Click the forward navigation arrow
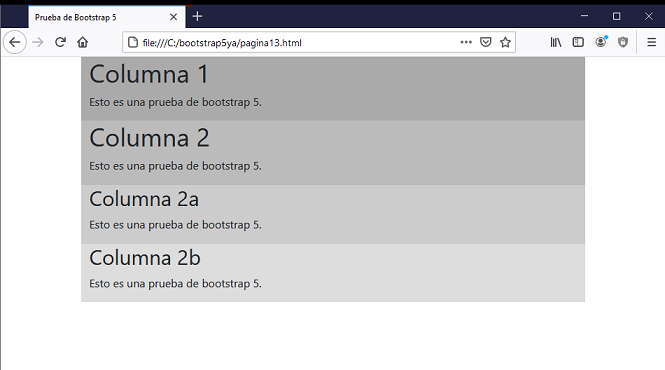Screen dimensions: 665x370 (x=38, y=42)
